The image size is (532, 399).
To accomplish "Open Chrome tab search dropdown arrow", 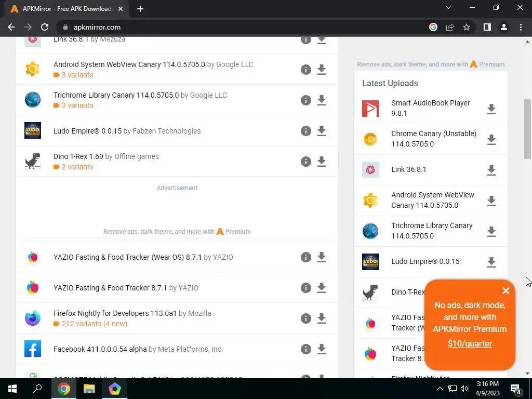I will click(x=448, y=7).
